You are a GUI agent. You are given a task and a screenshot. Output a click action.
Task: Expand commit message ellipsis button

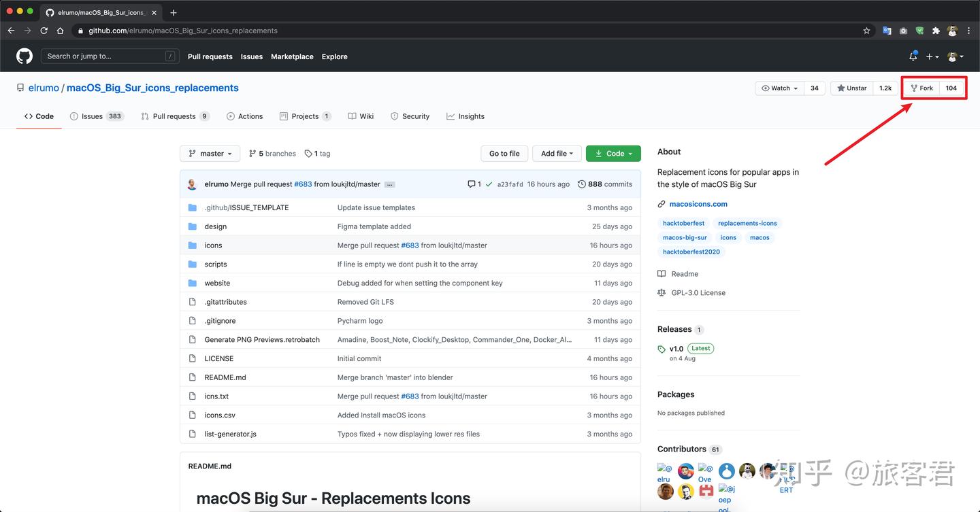389,184
